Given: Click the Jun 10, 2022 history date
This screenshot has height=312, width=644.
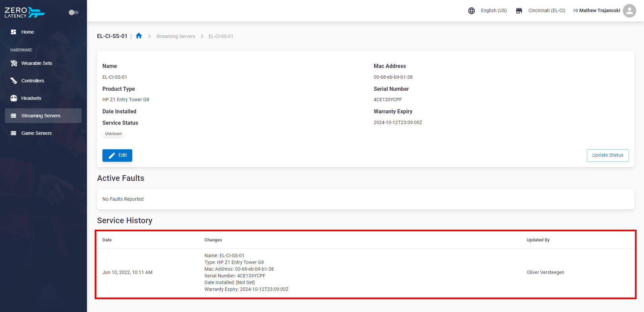Looking at the screenshot, I should coord(127,272).
